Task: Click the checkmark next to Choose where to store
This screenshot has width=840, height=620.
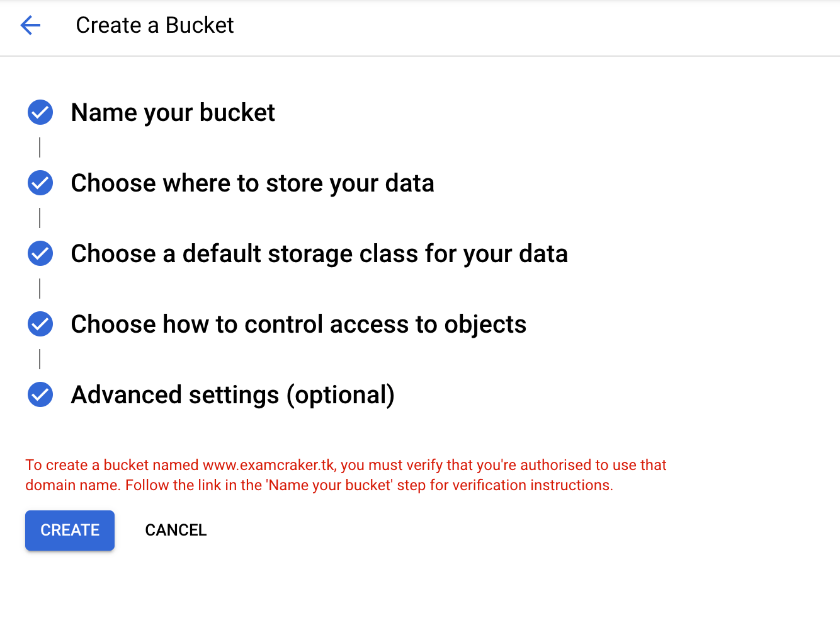Action: (x=40, y=183)
